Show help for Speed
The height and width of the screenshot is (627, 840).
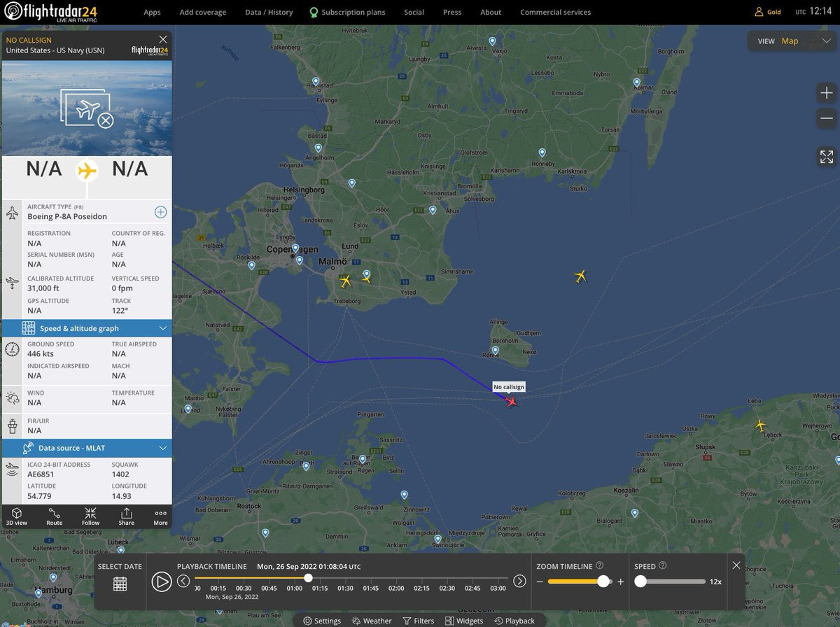pyautogui.click(x=663, y=565)
